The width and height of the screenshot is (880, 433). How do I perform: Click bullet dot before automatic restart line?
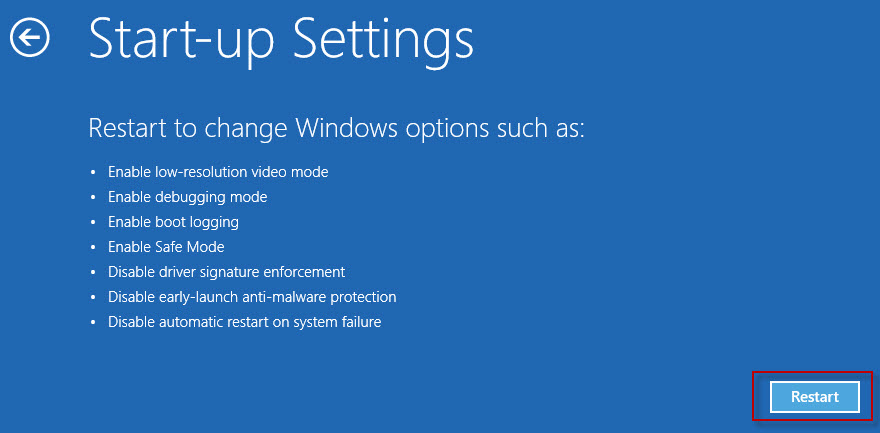[93, 323]
